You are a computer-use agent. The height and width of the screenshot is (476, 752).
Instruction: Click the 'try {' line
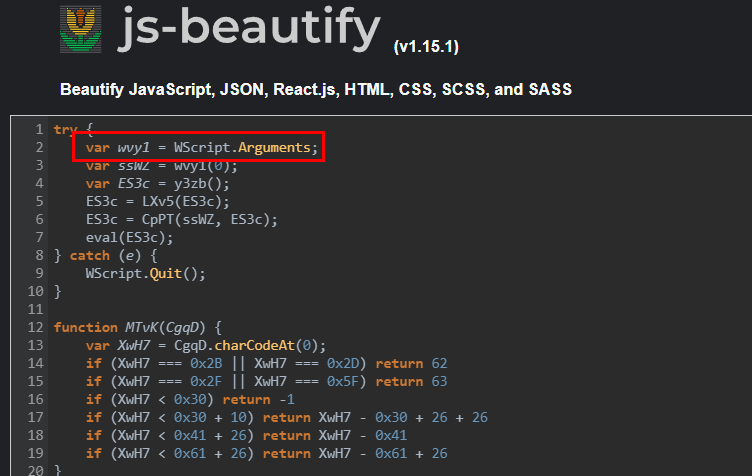tap(73, 129)
